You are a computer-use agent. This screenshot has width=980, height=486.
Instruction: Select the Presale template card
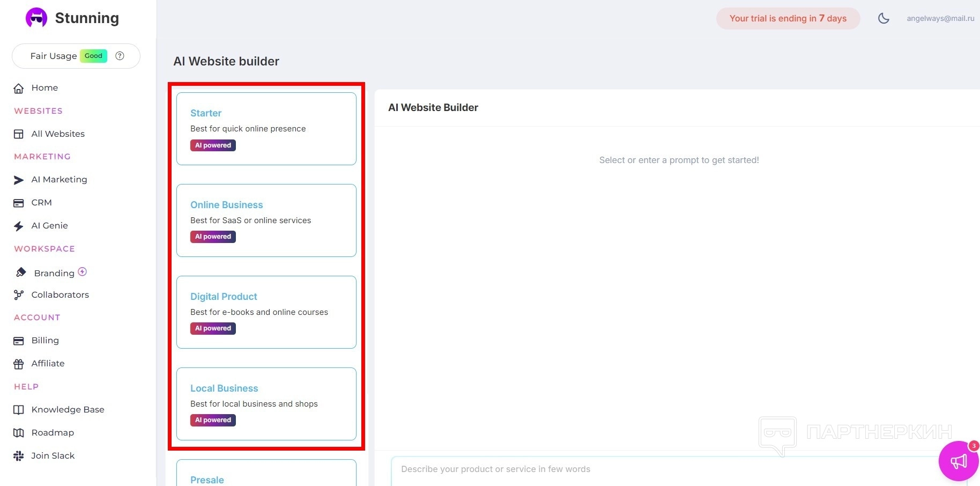point(266,473)
